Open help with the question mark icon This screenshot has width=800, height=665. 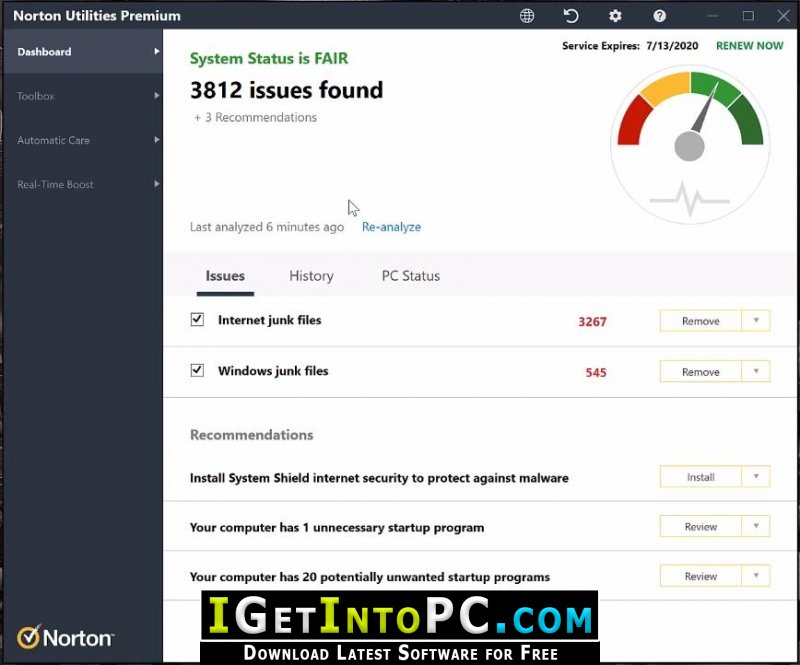659,16
